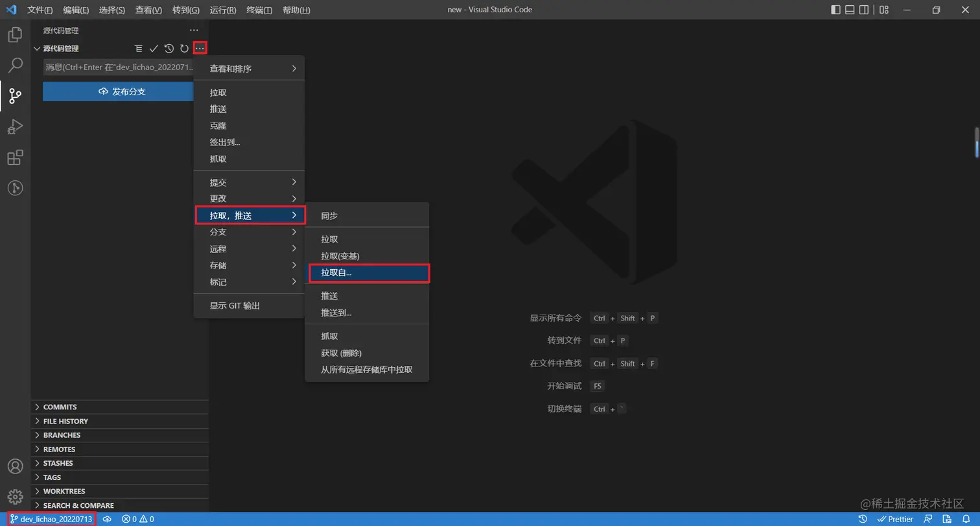
Task: Open the customize layout icon
Action: point(884,10)
